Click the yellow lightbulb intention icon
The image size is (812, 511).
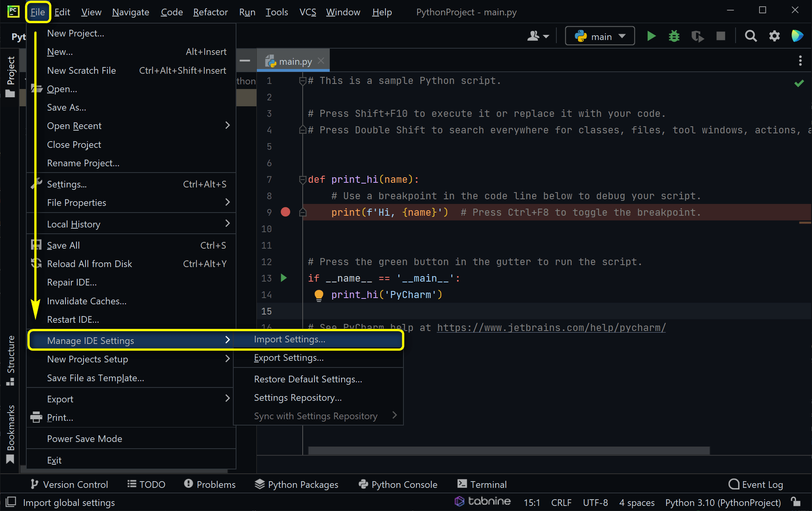(319, 295)
